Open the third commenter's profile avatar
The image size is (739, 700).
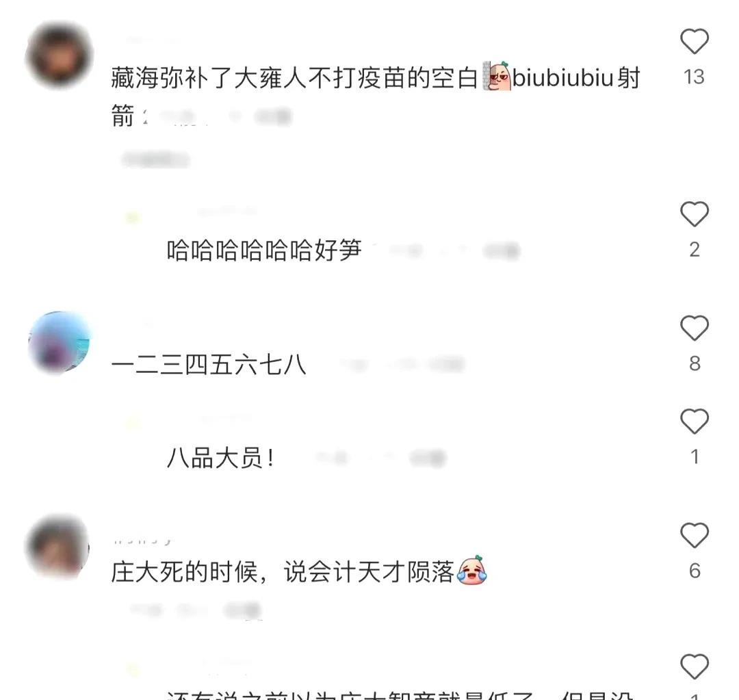[58, 548]
